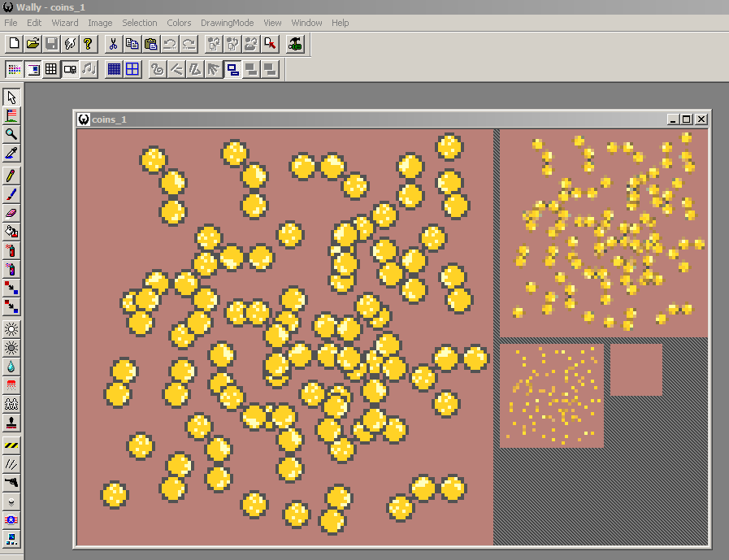
Task: Copy selection with the two pages icon
Action: [132, 44]
